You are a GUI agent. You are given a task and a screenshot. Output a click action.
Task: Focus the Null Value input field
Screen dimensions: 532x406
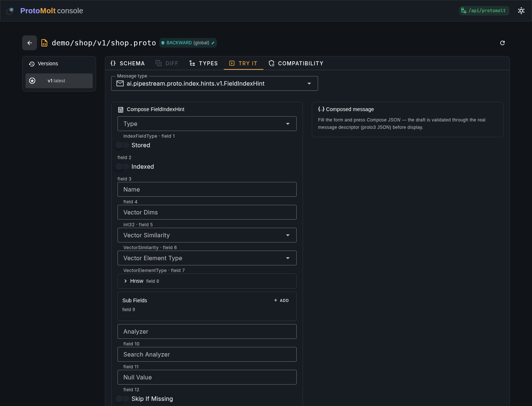tap(207, 377)
